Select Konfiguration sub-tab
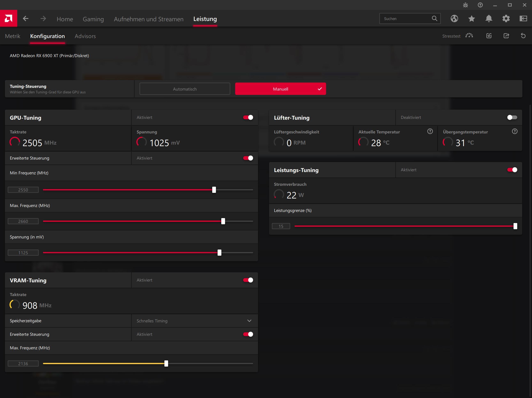The width and height of the screenshot is (532, 398). click(47, 36)
